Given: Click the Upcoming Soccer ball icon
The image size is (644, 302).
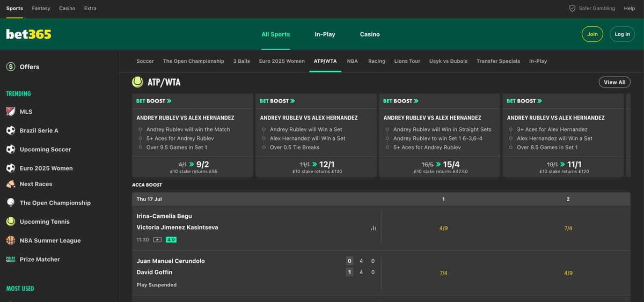Looking at the screenshot, I should click(11, 149).
